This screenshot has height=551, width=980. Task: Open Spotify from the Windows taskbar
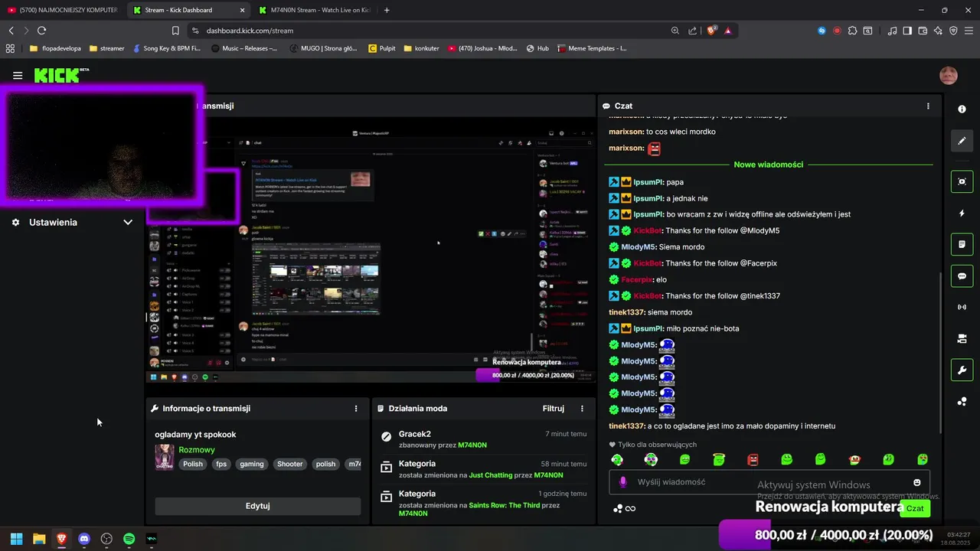129,539
